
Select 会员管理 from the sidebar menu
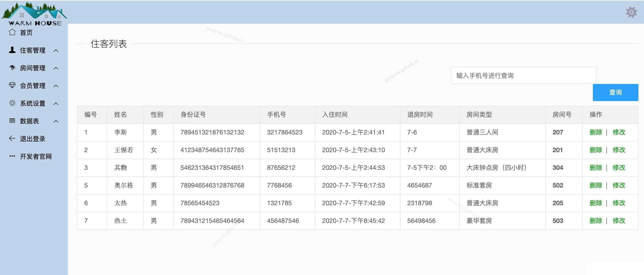tap(33, 85)
